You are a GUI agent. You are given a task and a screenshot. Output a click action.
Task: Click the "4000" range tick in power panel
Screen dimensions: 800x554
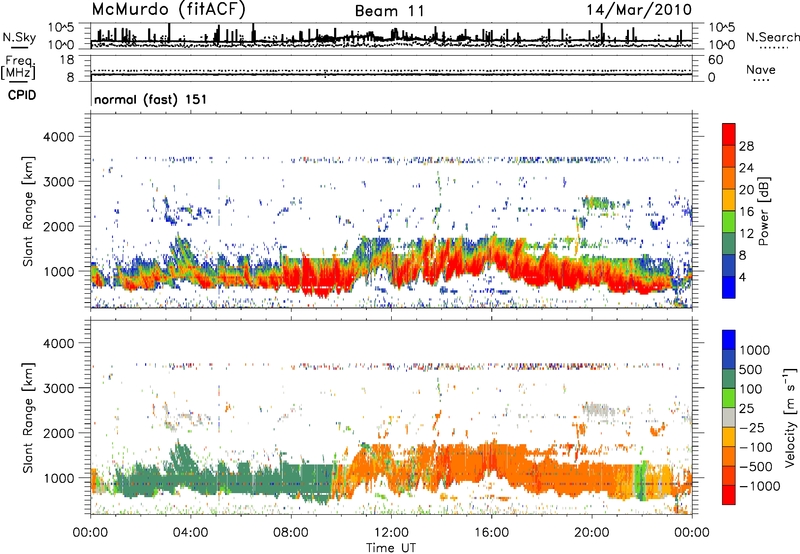(x=58, y=137)
